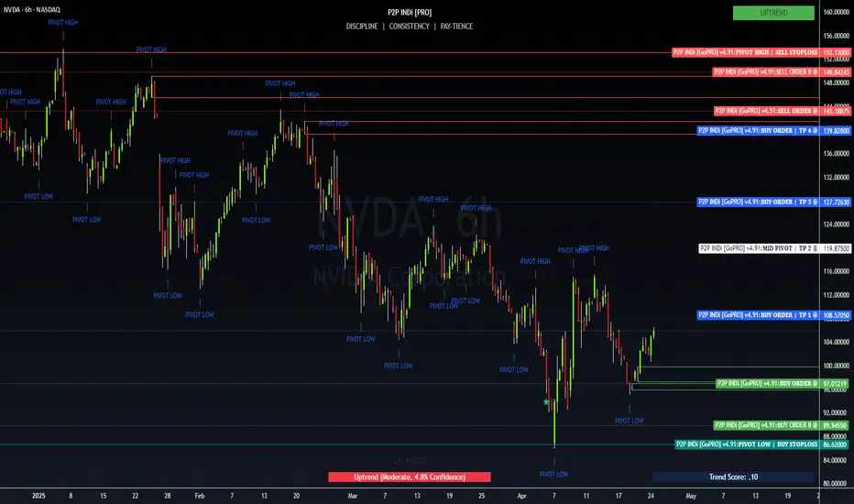Viewport: 854px width, 504px height.
Task: Click the 86.62000 buy stoploss price tag
Action: click(835, 444)
